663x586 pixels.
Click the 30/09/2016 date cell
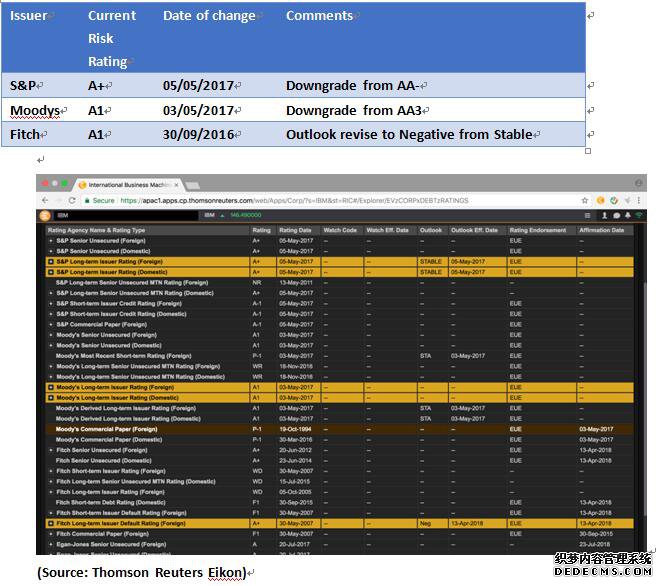198,134
